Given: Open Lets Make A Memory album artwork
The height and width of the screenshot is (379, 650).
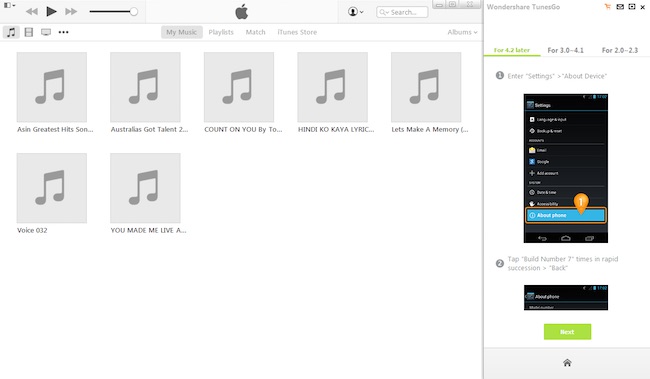Looking at the screenshot, I should [x=426, y=87].
